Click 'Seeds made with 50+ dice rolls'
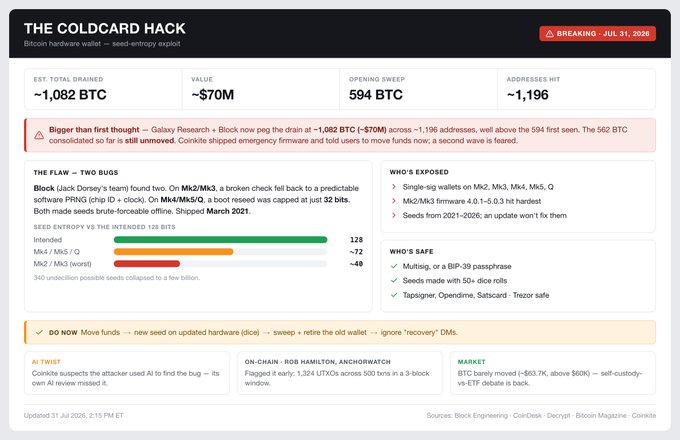This screenshot has width=680, height=440. tap(454, 280)
